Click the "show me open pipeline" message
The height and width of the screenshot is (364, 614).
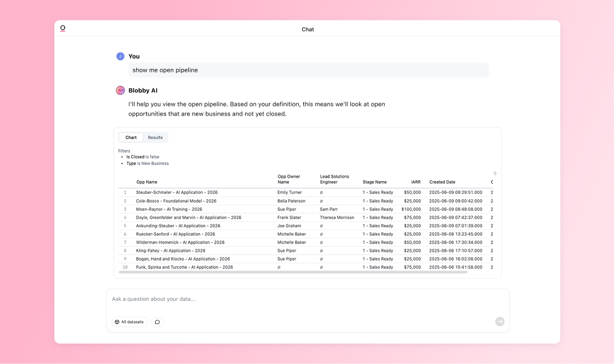(x=165, y=70)
